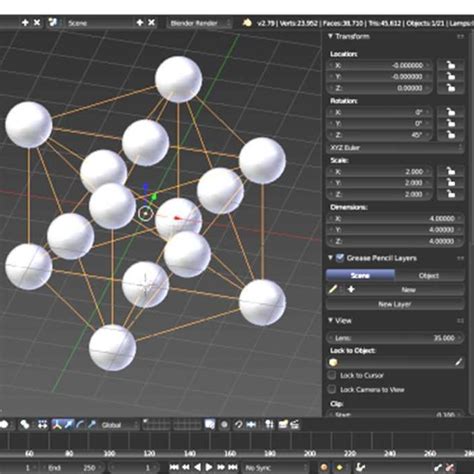Click the scene datablock browse icon
This screenshot has height=474, width=474.
[x=53, y=23]
